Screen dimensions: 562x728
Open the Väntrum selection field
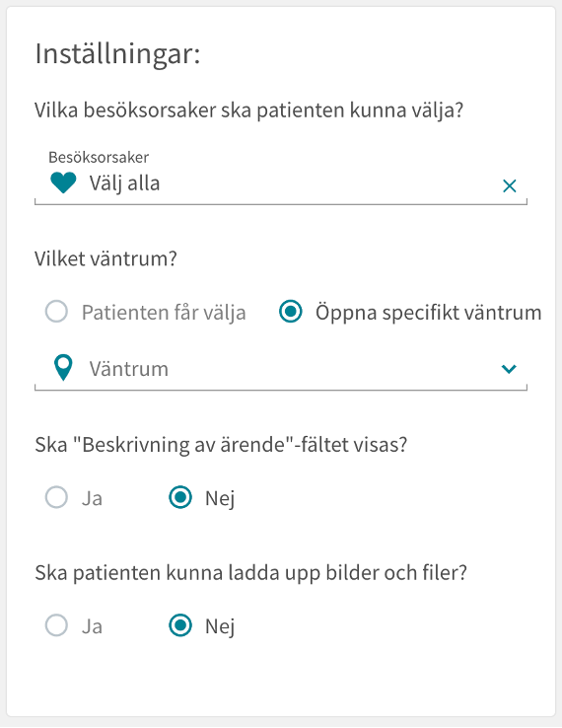pos(281,369)
